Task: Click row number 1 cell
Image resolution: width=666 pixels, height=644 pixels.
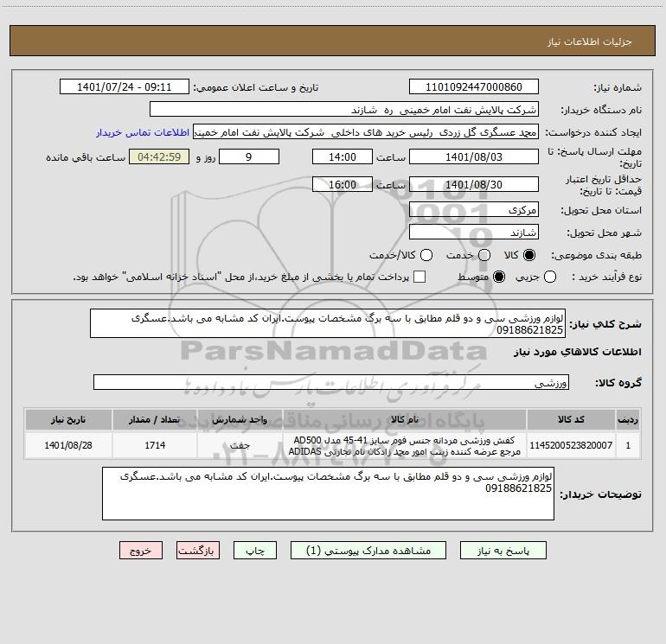Action: tap(628, 445)
